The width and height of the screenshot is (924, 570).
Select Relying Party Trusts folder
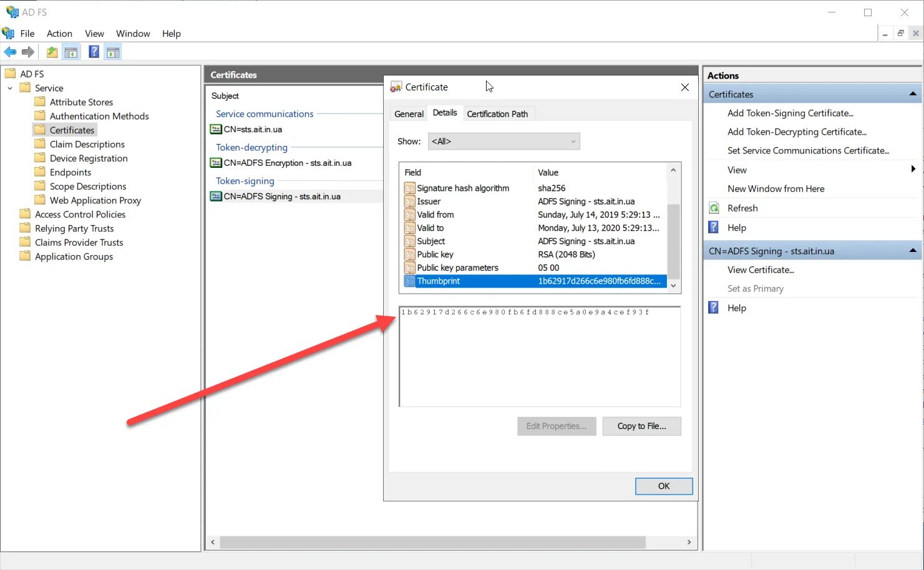[x=74, y=228]
